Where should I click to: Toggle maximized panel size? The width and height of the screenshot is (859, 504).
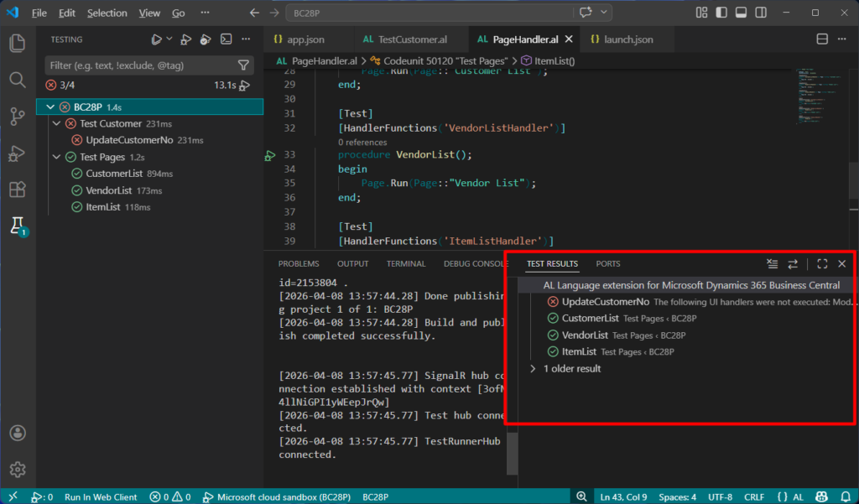point(822,264)
